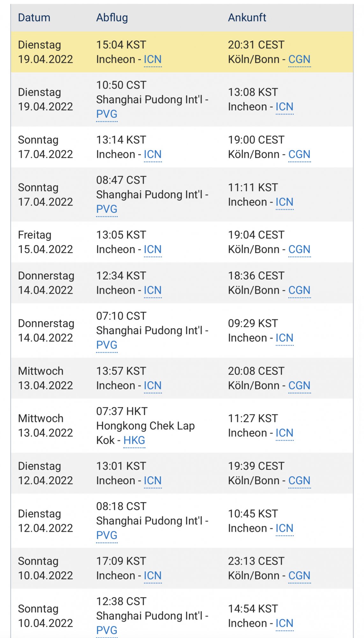Click CGN link beside 19:00 CEST arrival

tap(299, 154)
